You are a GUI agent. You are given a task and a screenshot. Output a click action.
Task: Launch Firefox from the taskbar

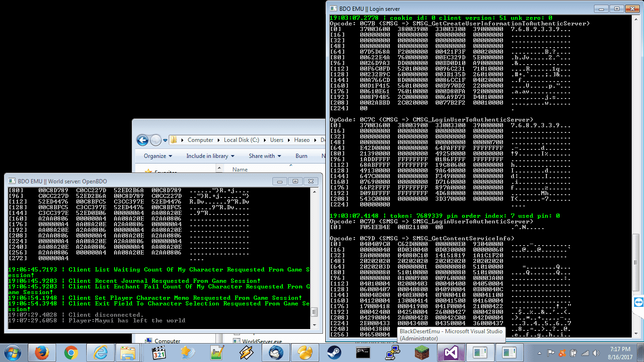[42, 353]
